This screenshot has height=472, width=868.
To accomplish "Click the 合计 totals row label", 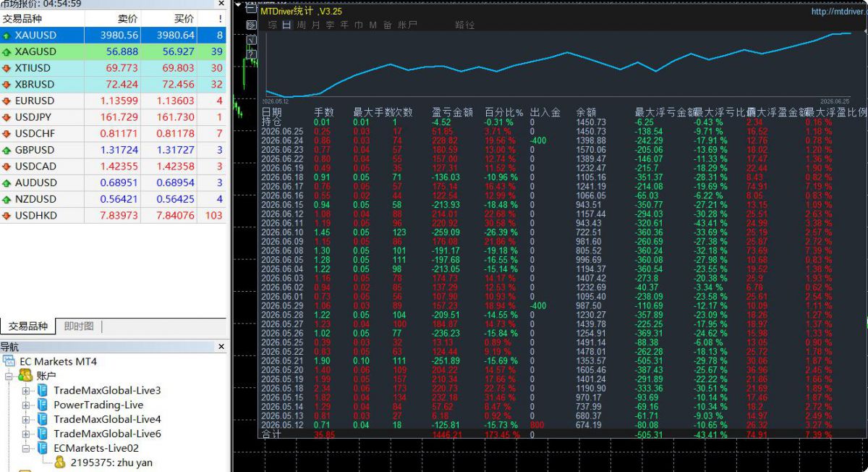I will pyautogui.click(x=271, y=434).
